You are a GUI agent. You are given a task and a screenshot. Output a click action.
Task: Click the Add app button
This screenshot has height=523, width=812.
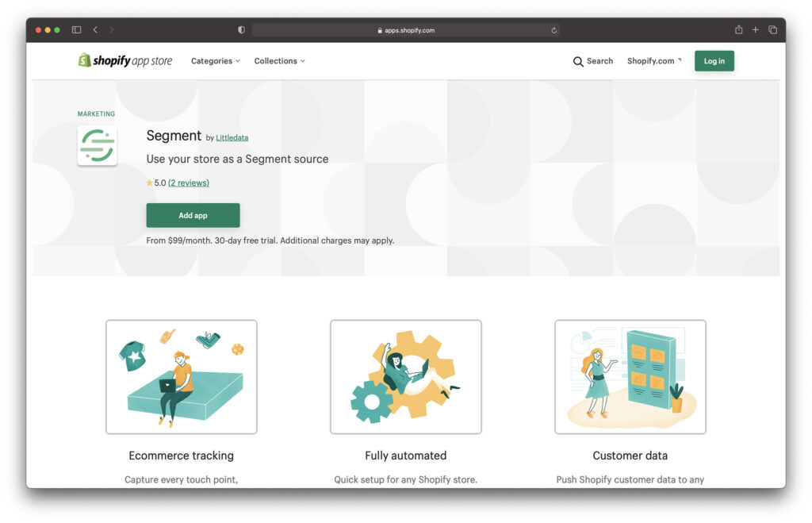tap(193, 215)
